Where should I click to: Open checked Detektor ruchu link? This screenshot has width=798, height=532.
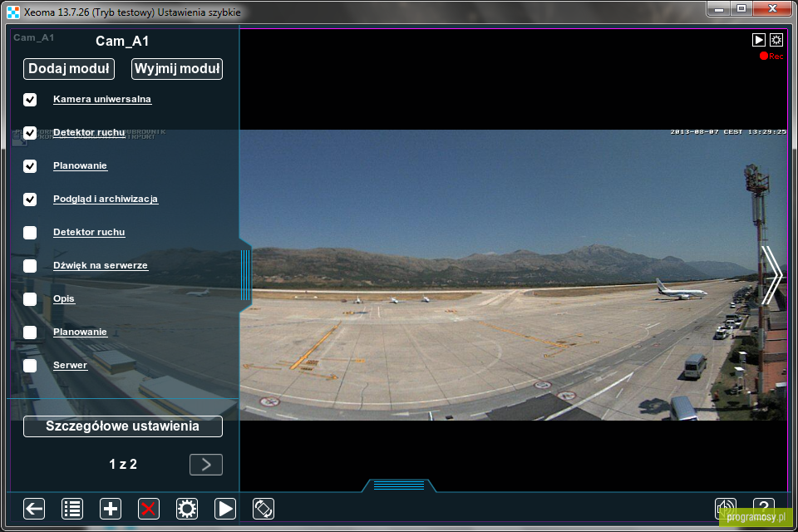coord(89,132)
